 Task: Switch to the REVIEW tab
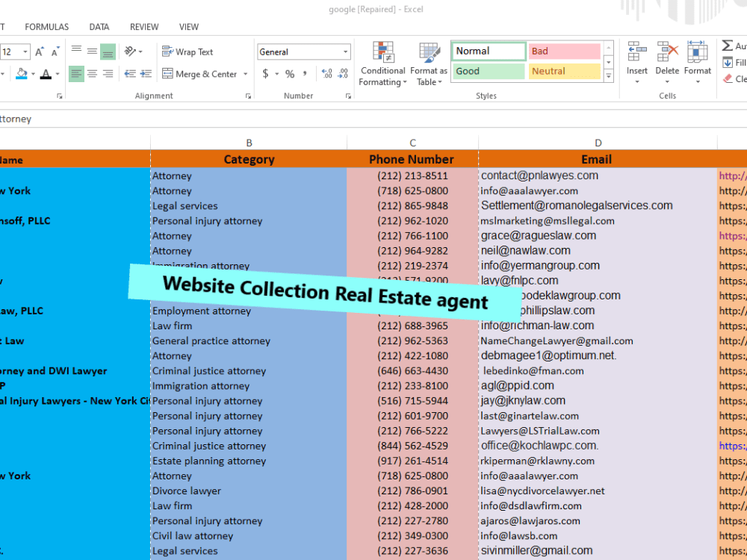pyautogui.click(x=144, y=27)
